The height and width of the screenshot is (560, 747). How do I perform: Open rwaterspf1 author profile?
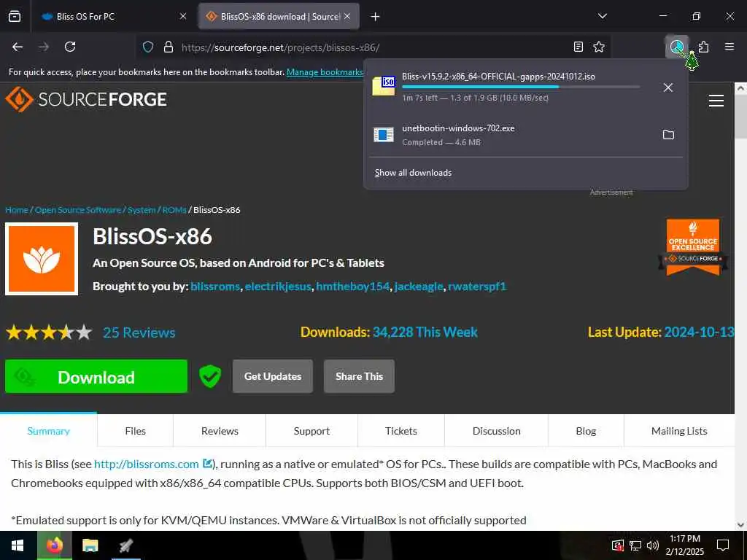click(477, 287)
